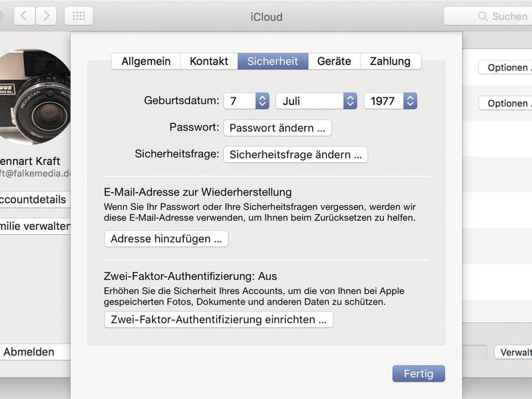Image resolution: width=532 pixels, height=399 pixels.
Task: Open the Geräte tab
Action: click(334, 61)
